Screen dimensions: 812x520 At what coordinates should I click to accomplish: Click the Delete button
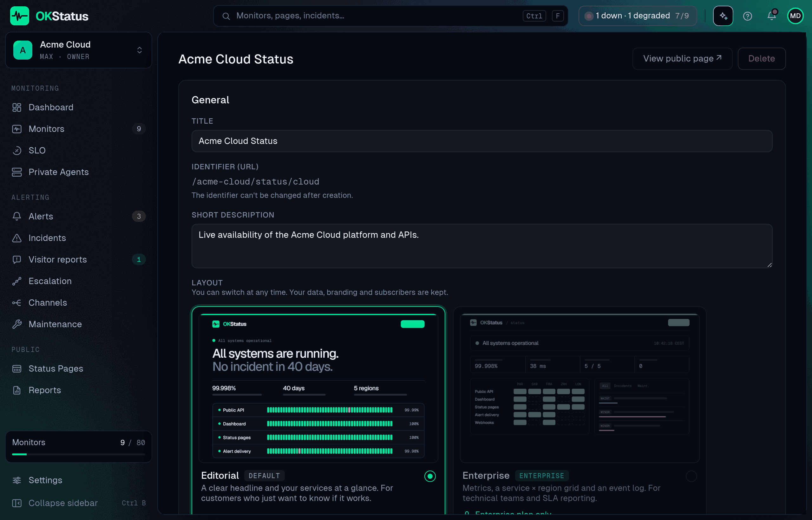(x=761, y=59)
